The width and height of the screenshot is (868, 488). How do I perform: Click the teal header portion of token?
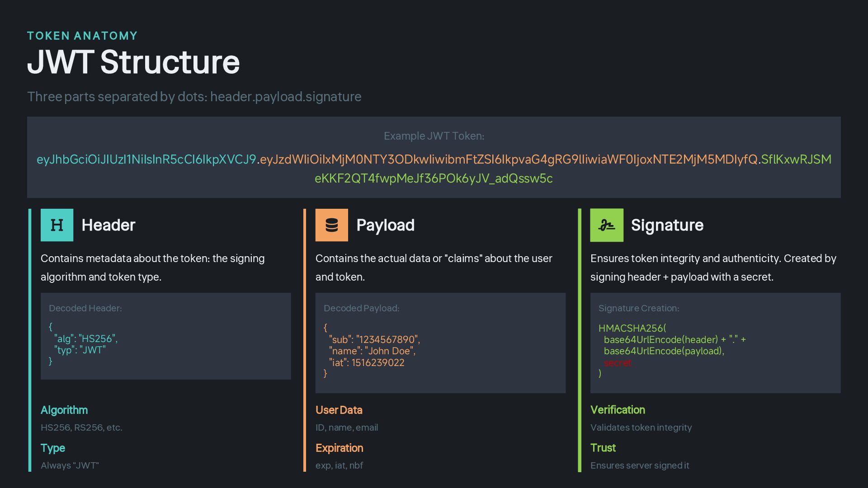point(146,160)
